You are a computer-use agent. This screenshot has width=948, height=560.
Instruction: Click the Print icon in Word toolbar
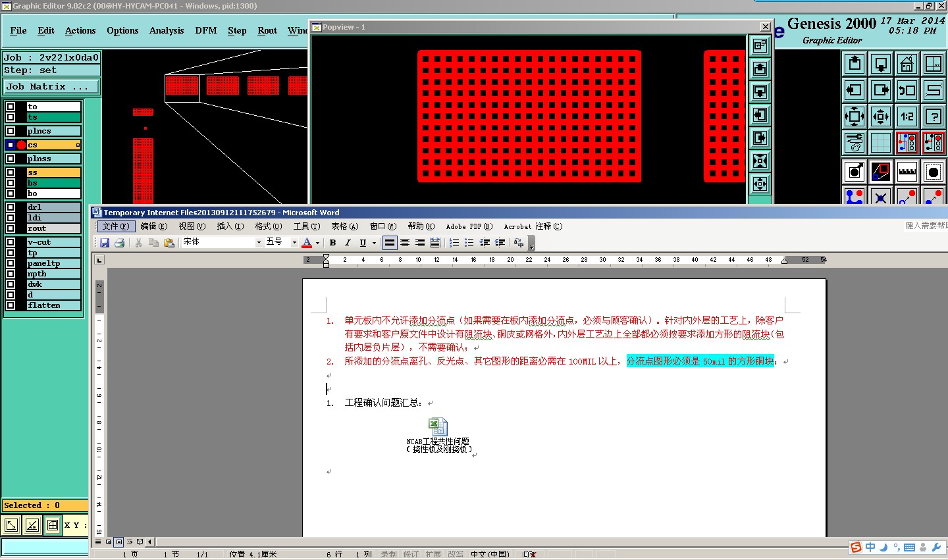(119, 243)
